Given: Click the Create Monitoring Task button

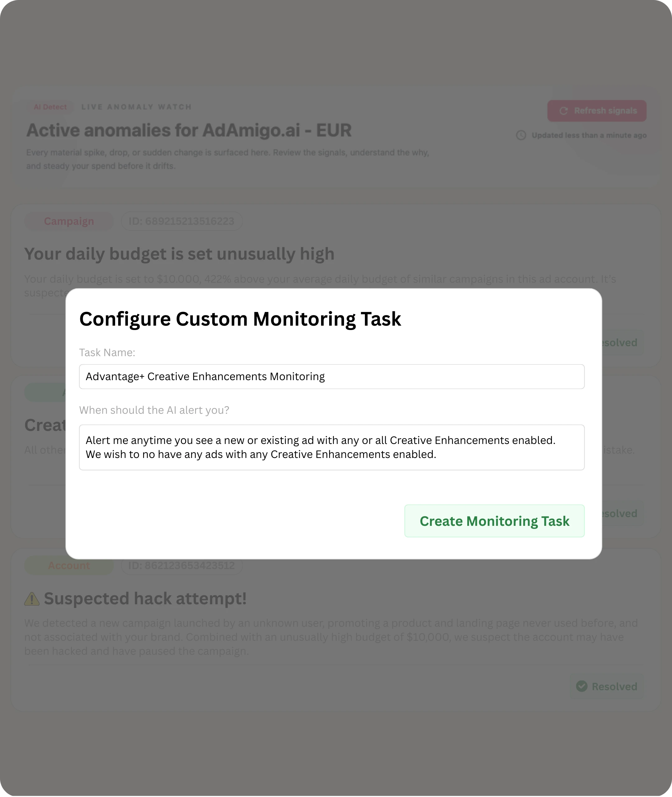Looking at the screenshot, I should pos(494,521).
